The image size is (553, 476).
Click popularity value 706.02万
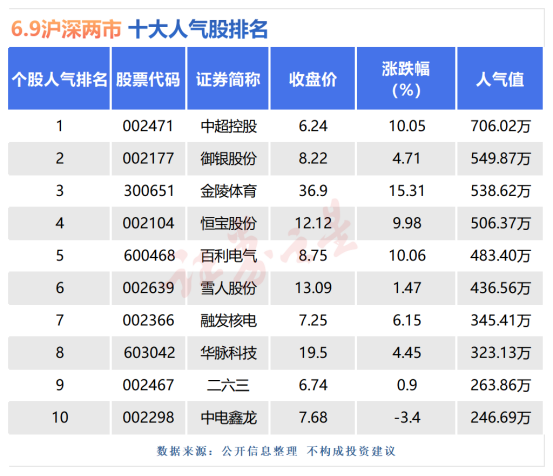pos(500,126)
